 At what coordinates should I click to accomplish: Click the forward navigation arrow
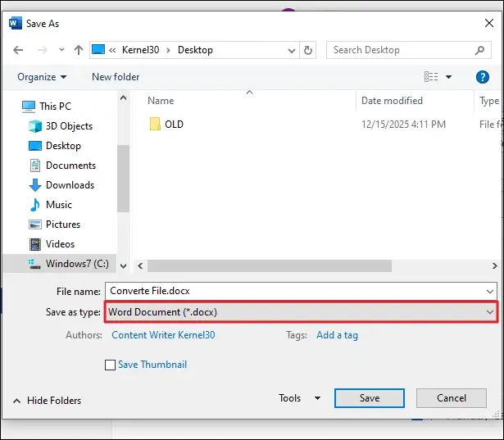click(42, 50)
